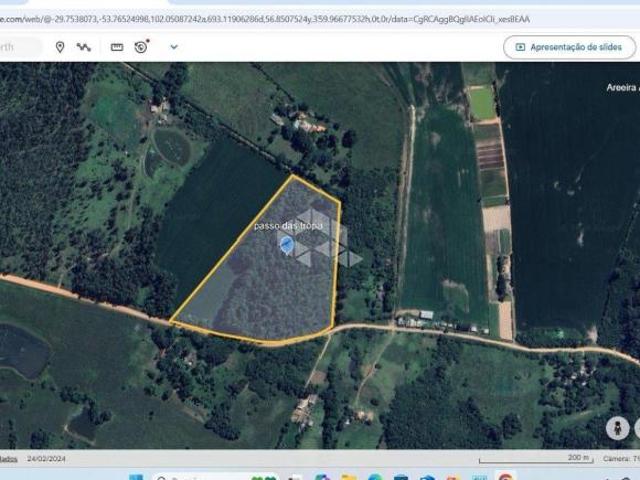Screen dimensions: 640x480
Task: Click the Add placemark pin icon
Action: 60,47
